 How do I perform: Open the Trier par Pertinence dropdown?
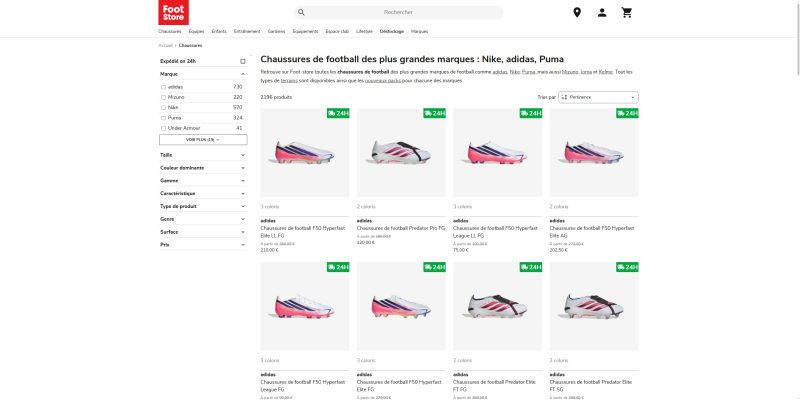click(x=598, y=97)
